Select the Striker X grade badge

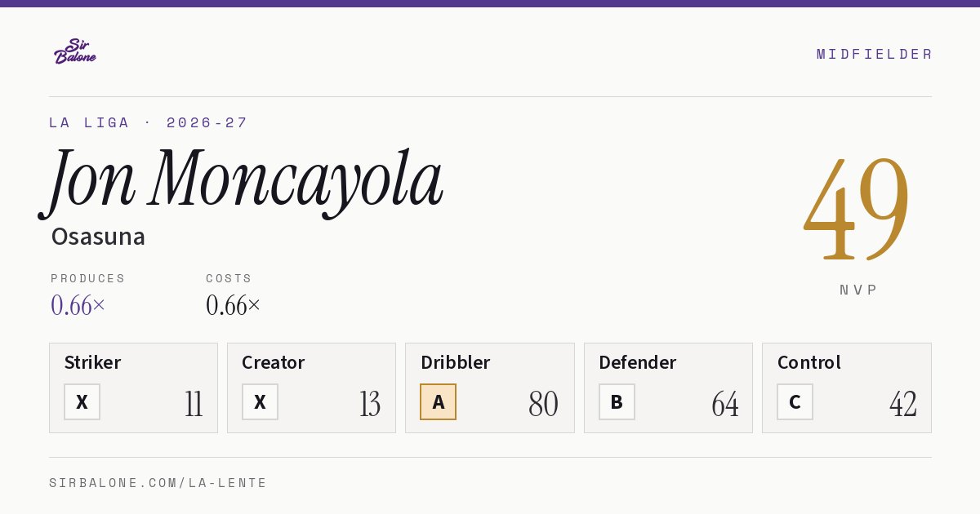tap(82, 402)
